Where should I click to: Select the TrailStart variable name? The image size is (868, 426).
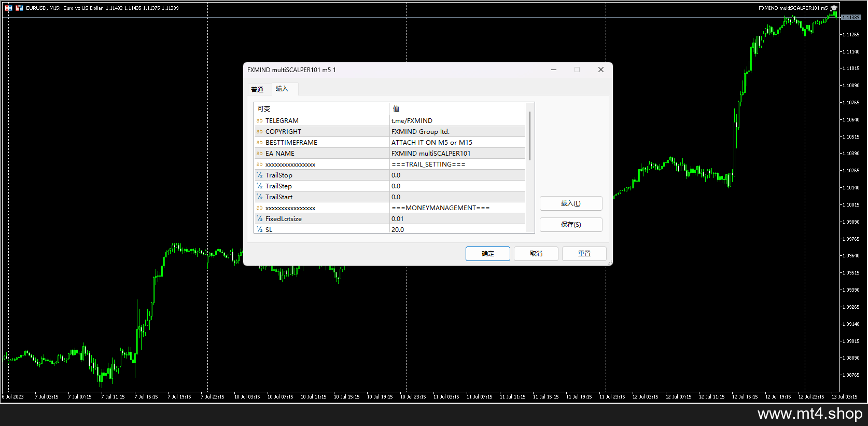[279, 197]
